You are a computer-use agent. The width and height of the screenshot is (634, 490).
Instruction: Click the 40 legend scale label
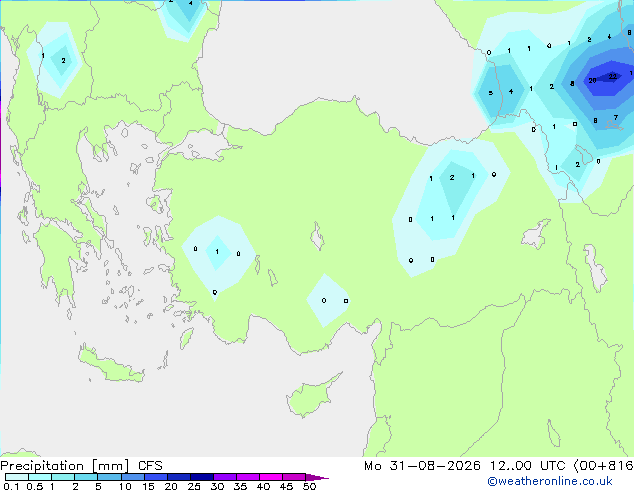pos(263,486)
